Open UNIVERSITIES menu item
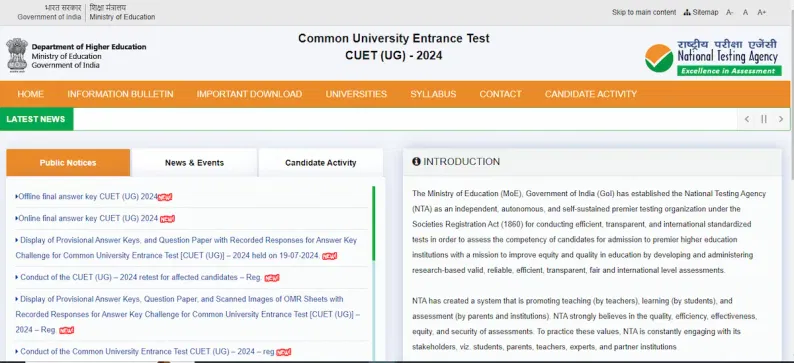This screenshot has width=794, height=363. (x=356, y=94)
